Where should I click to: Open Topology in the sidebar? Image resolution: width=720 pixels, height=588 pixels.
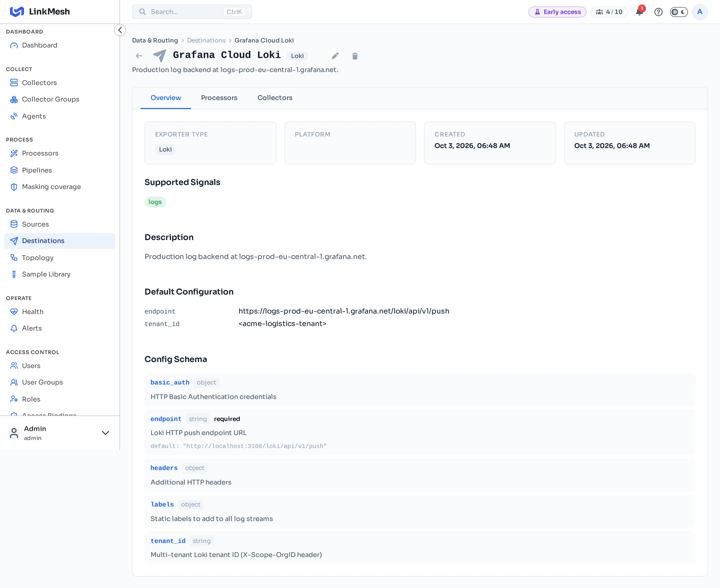click(x=59, y=258)
